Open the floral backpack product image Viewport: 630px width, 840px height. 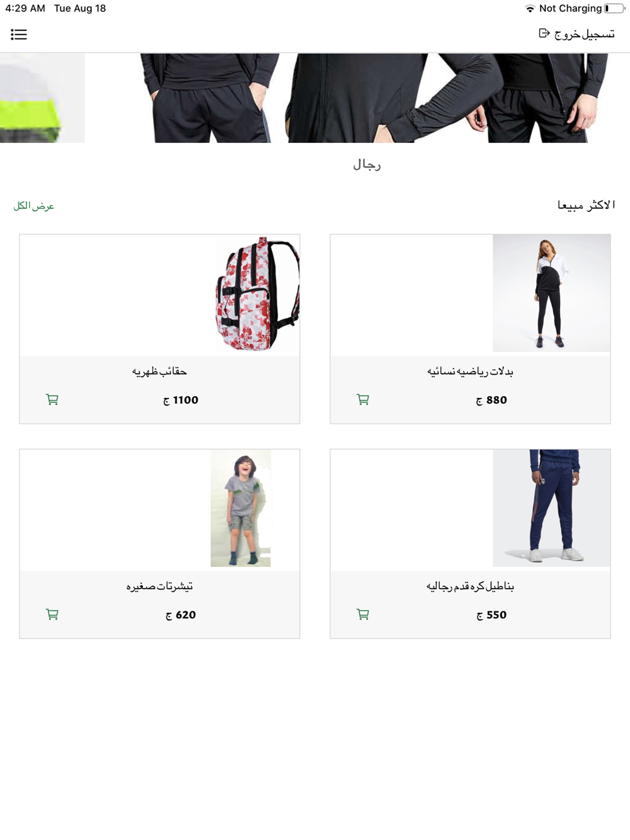coord(258,293)
